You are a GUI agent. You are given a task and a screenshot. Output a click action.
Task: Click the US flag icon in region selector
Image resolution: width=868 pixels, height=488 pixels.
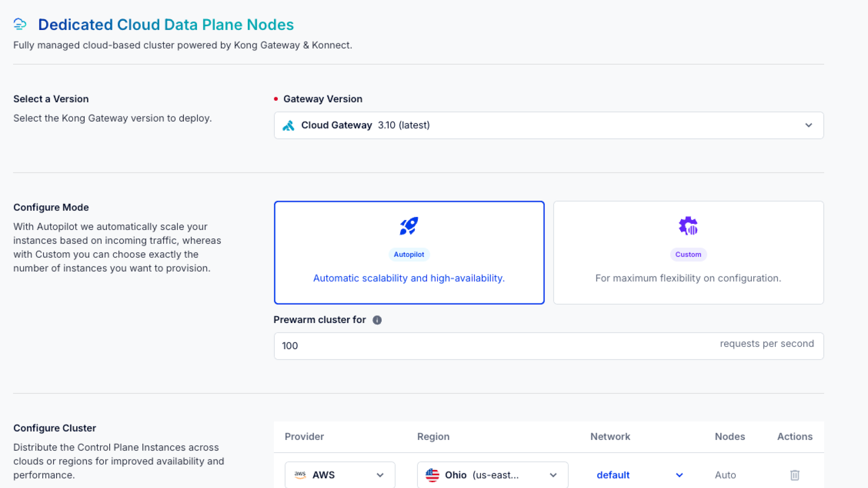pyautogui.click(x=432, y=475)
